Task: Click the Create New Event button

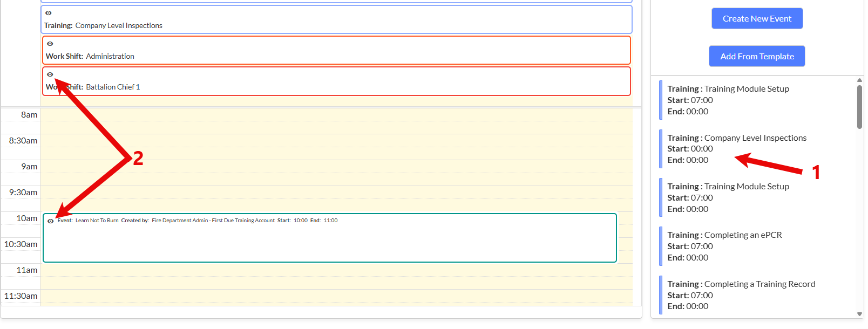Action: 757,18
